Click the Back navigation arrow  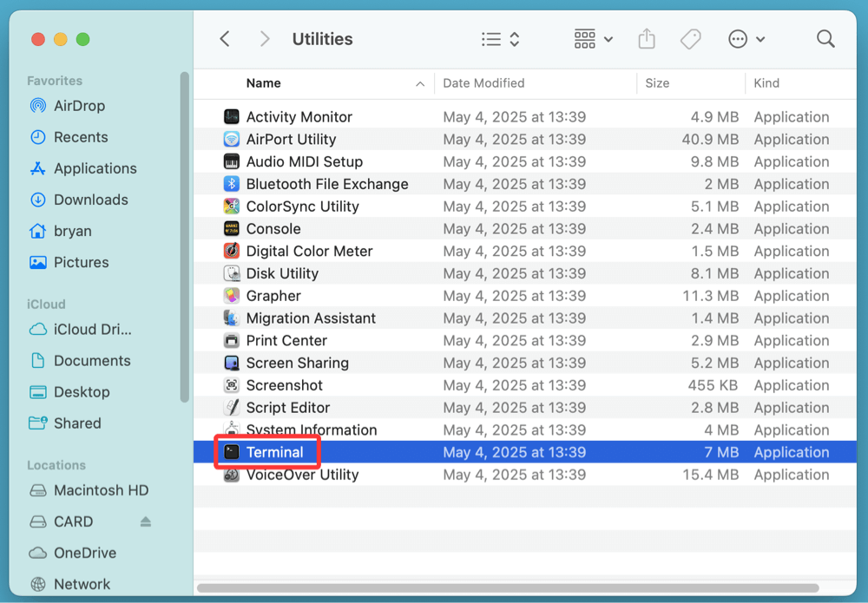coord(224,38)
